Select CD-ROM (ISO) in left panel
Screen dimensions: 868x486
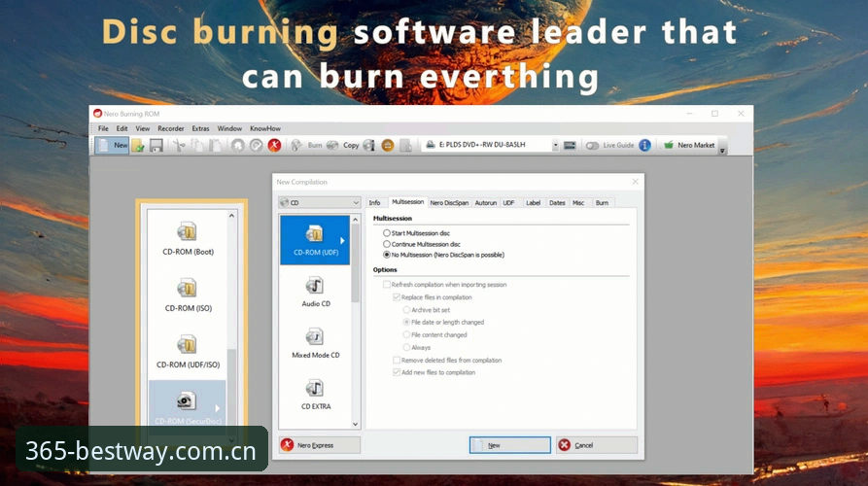(188, 295)
